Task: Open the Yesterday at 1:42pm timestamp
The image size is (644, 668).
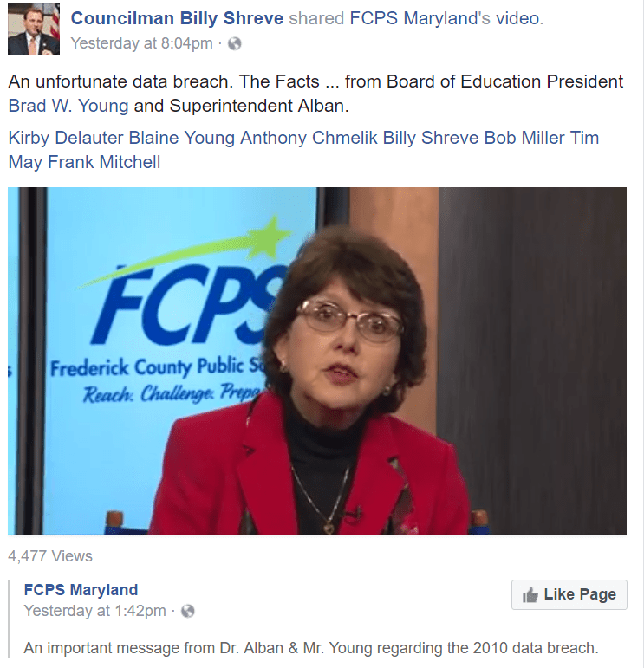Action: [94, 611]
